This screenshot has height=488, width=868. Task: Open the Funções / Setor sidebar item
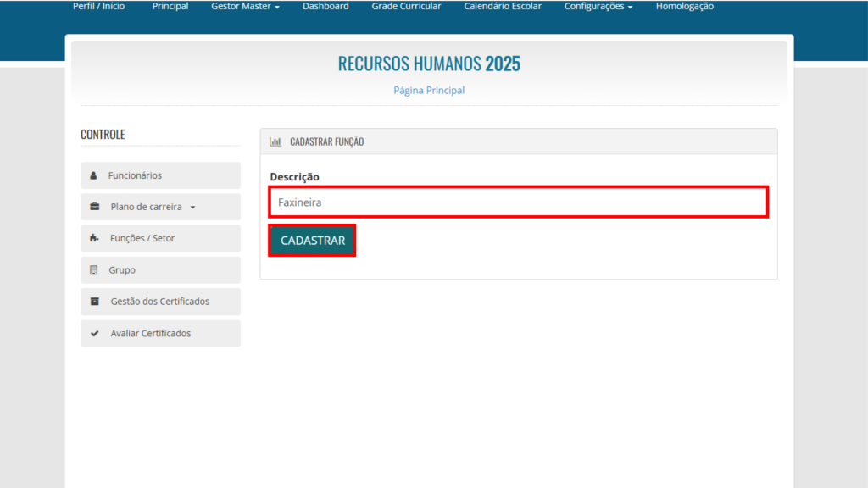tap(160, 238)
